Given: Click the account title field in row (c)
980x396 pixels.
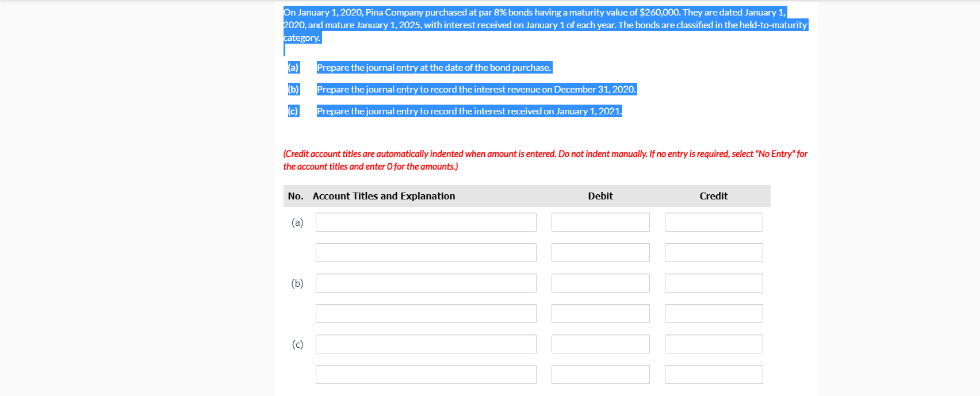Looking at the screenshot, I should tap(426, 344).
